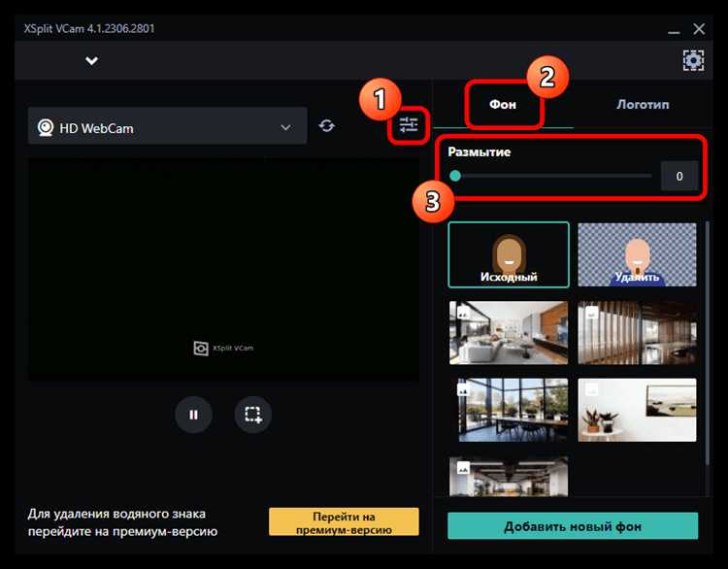Click the Размытие blur slider handle
The image size is (728, 569).
(x=455, y=176)
